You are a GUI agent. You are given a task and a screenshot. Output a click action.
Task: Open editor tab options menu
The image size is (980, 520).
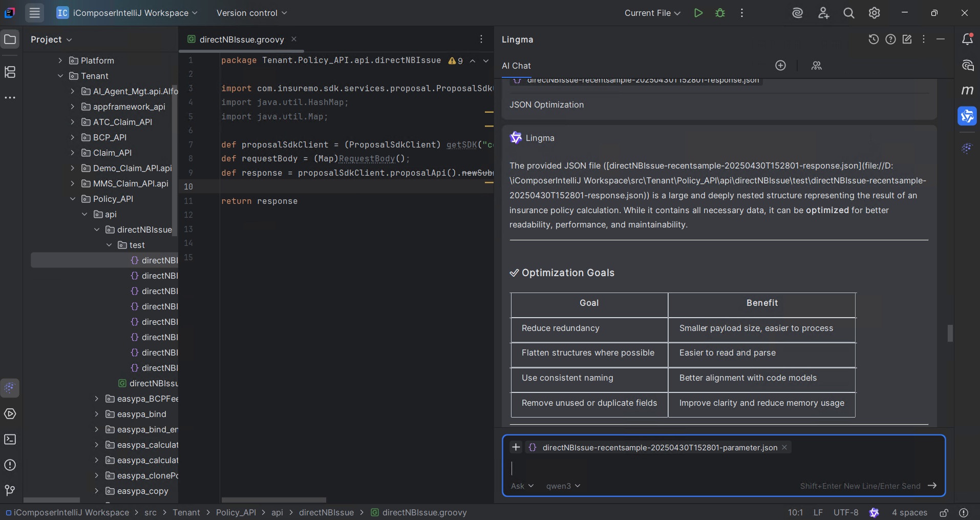tap(481, 39)
